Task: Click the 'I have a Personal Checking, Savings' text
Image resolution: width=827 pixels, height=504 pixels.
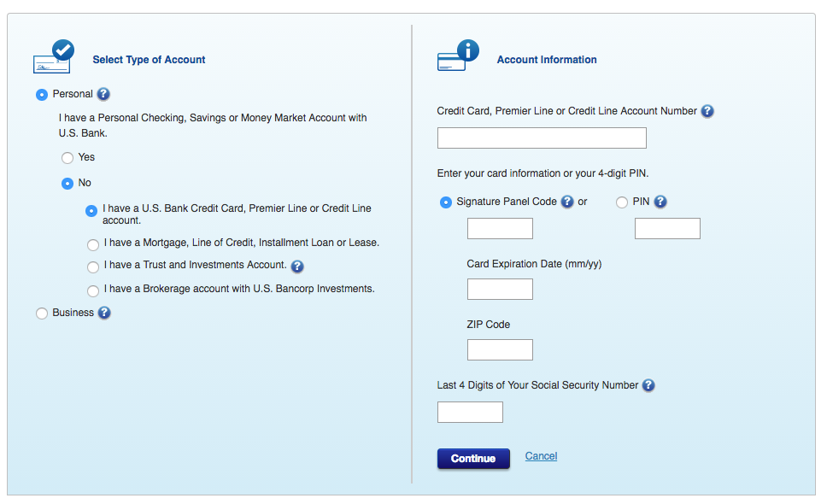Action: click(213, 126)
